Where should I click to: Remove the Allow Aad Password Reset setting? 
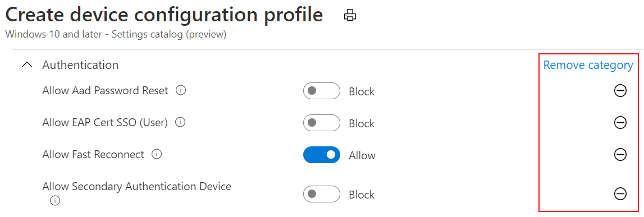[x=620, y=91]
